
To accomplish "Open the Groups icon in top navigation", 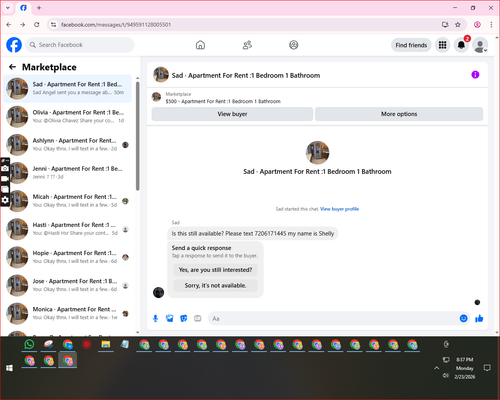I will pos(294,45).
